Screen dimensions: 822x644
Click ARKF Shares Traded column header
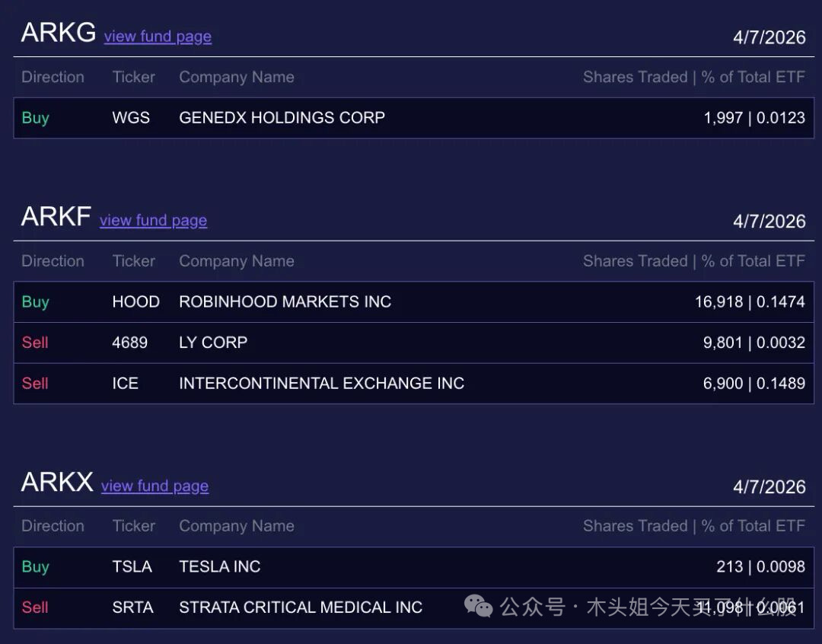point(694,261)
